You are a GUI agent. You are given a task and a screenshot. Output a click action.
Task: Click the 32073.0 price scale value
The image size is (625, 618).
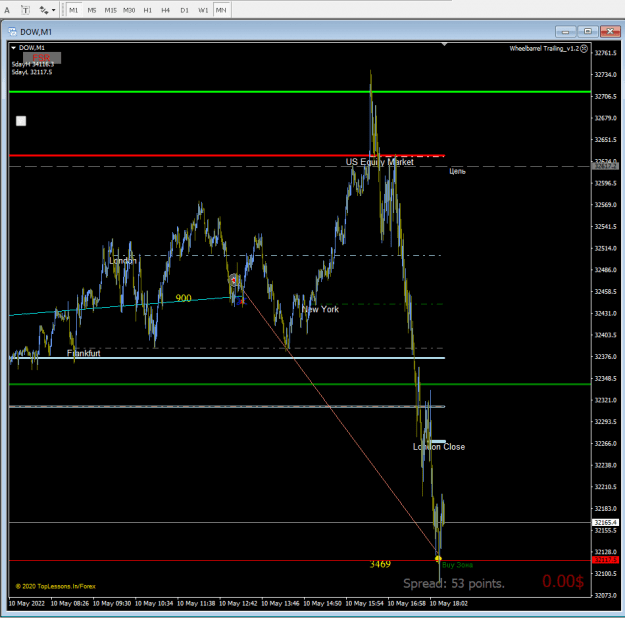coord(605,595)
